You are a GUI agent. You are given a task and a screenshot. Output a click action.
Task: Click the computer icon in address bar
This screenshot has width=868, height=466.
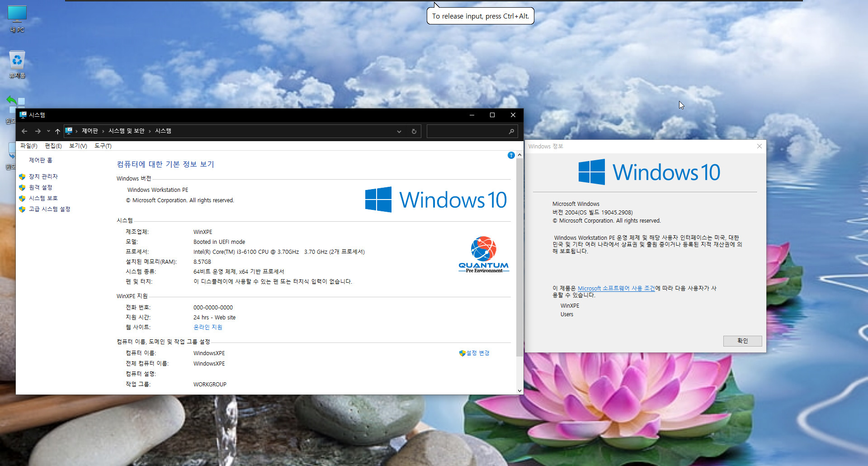click(x=69, y=131)
